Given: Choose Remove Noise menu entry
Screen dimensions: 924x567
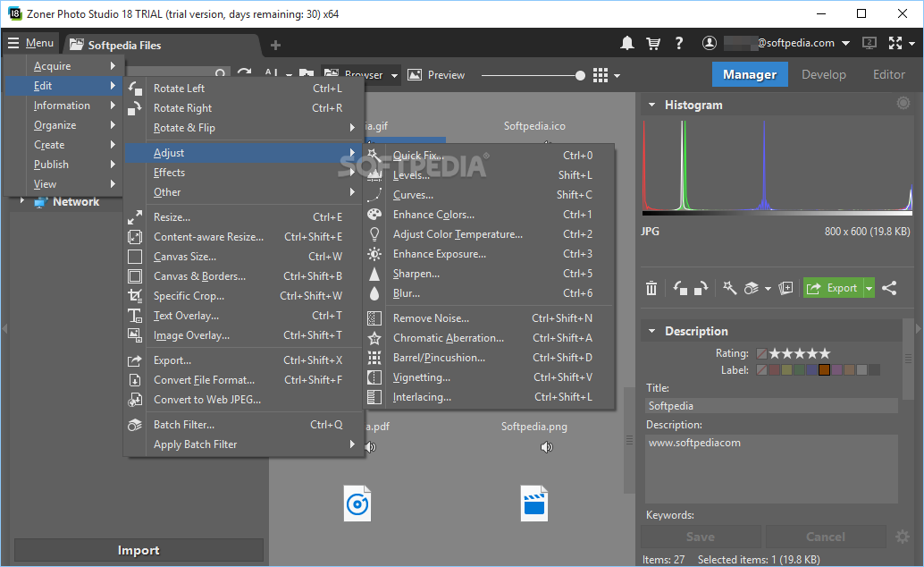Looking at the screenshot, I should 488,318.
